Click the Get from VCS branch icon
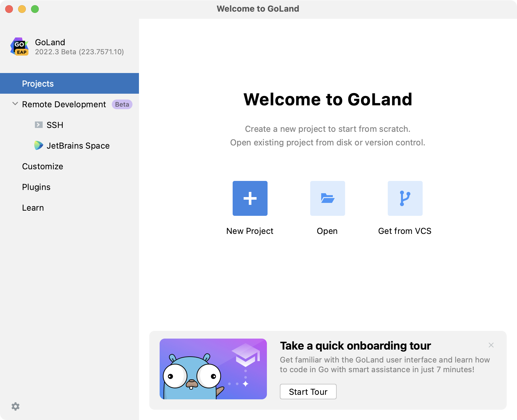This screenshot has width=517, height=420. pyautogui.click(x=405, y=198)
